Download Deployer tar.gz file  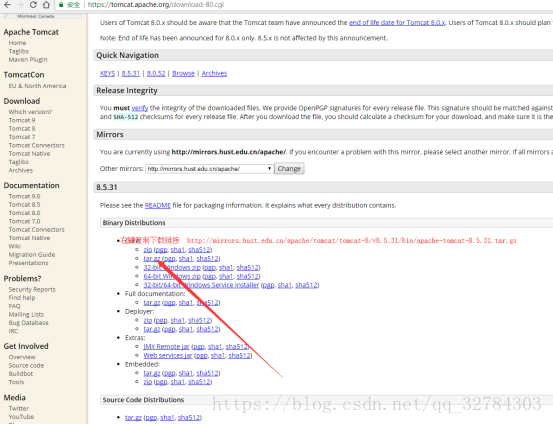pyautogui.click(x=152, y=329)
